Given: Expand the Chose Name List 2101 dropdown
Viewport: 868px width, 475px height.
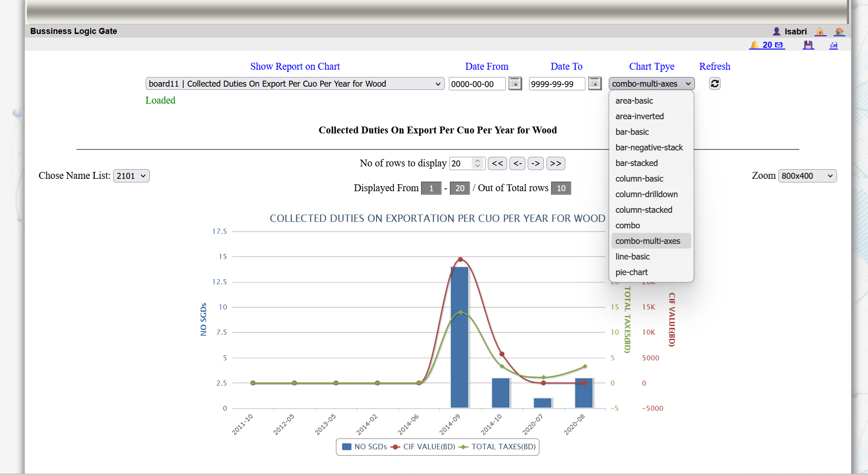Looking at the screenshot, I should pos(131,176).
